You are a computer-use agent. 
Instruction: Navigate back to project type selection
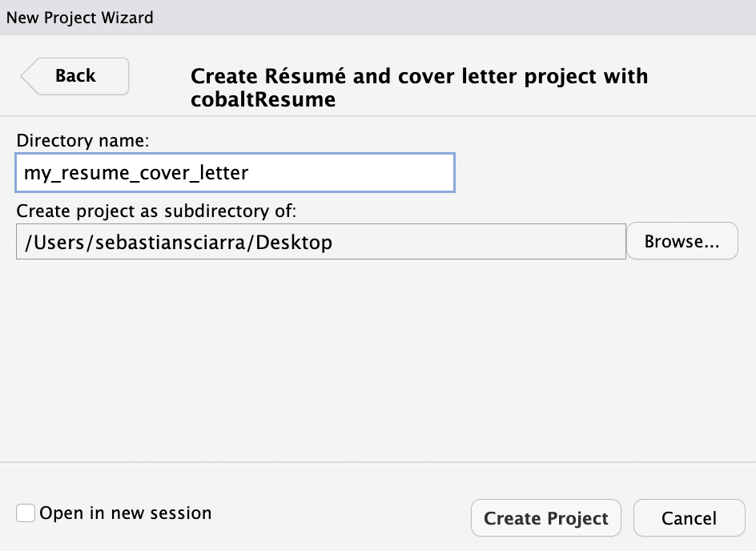[x=74, y=76]
